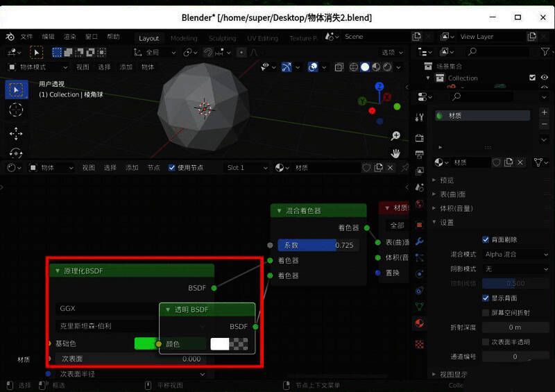Screen dimensions: 555x392
Task: Enable Subsurface Translucency checkbox
Action: (x=486, y=342)
